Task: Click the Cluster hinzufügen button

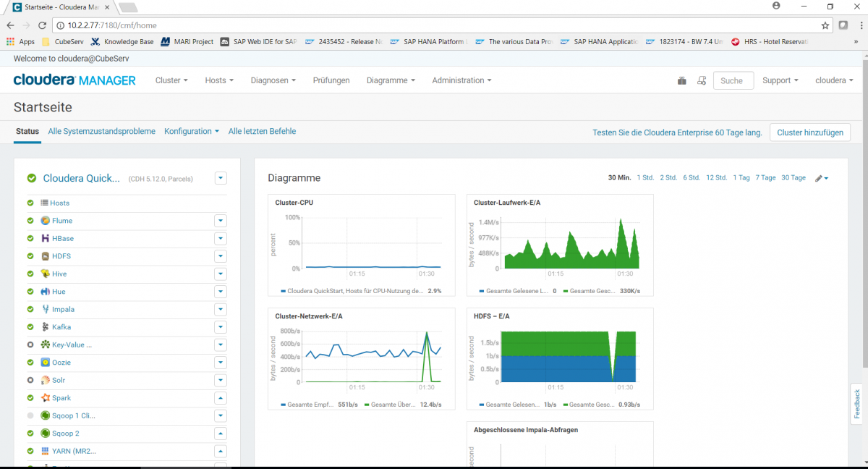Action: point(809,132)
